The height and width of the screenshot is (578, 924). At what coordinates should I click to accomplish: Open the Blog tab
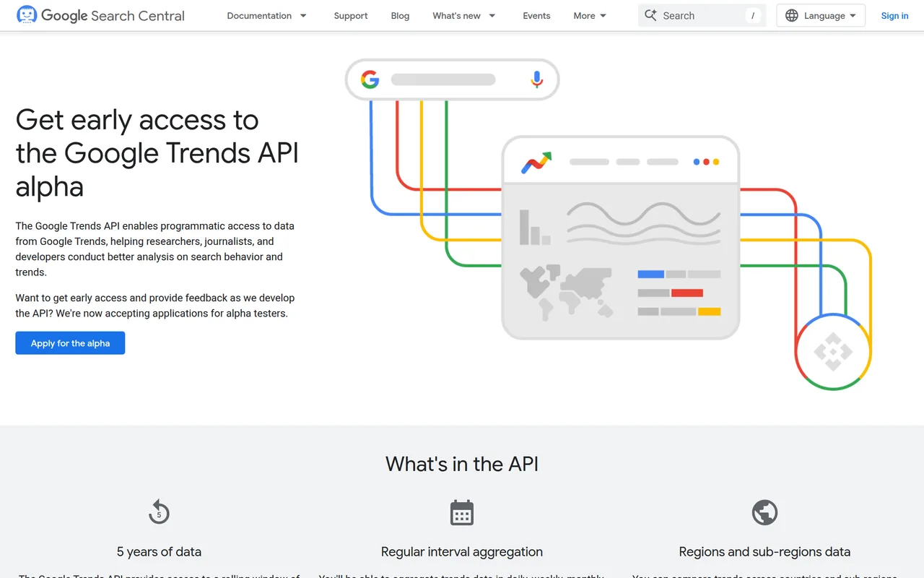(x=400, y=15)
